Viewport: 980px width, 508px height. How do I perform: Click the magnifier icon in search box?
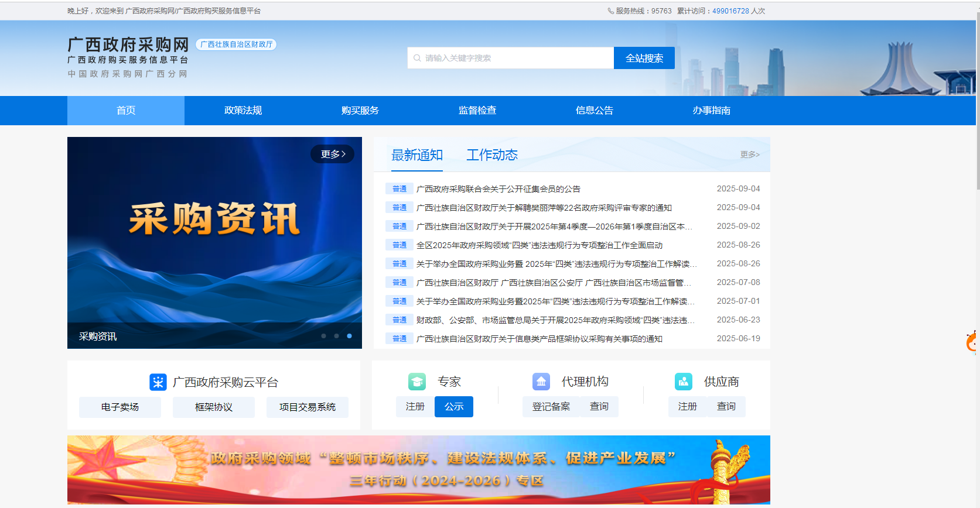417,58
